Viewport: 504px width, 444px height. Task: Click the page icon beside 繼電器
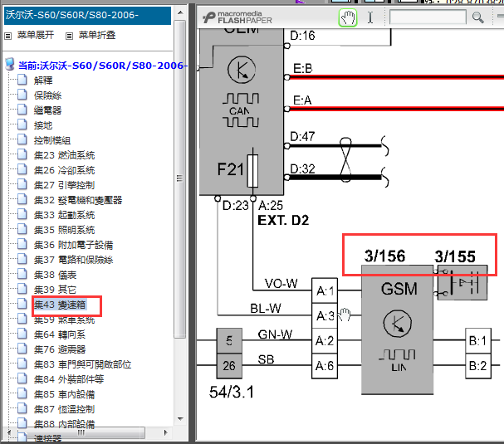coord(22,110)
